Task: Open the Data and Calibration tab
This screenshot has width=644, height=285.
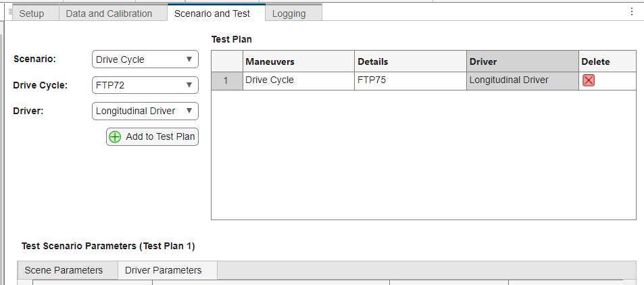Action: (109, 14)
